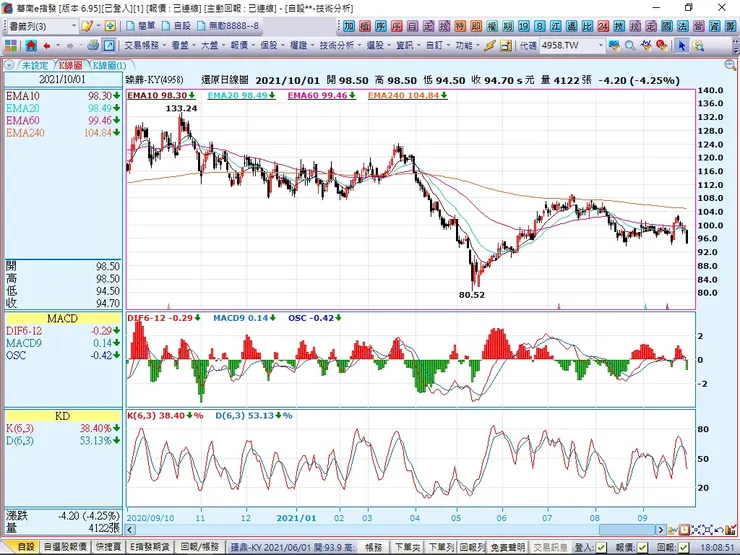Switch to the 自選股報價 bottom tab

[65, 547]
